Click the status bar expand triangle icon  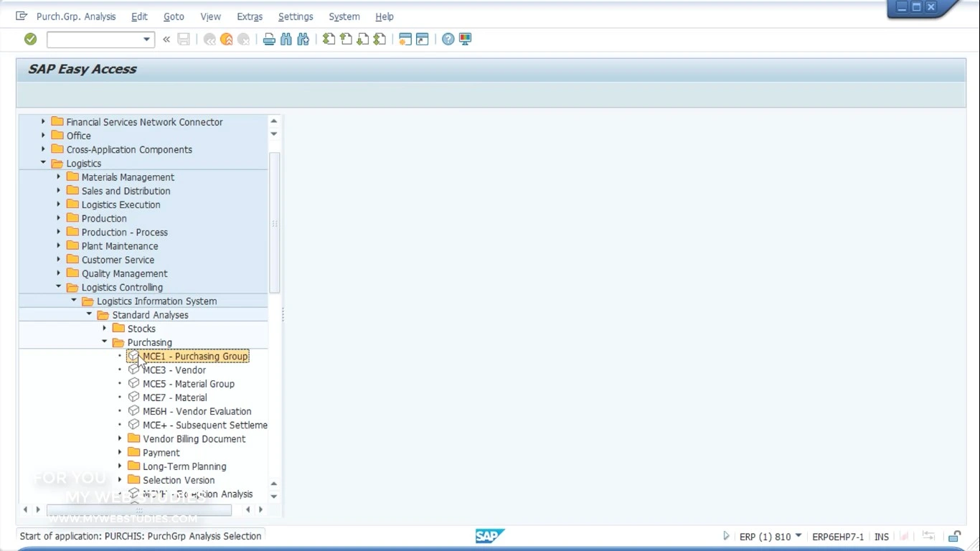click(x=726, y=536)
